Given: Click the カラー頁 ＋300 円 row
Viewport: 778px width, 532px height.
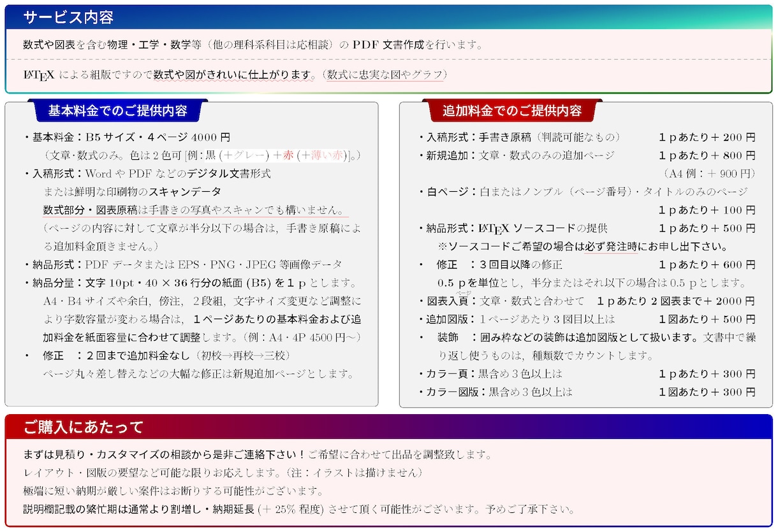Looking at the screenshot, I should pos(587,373).
